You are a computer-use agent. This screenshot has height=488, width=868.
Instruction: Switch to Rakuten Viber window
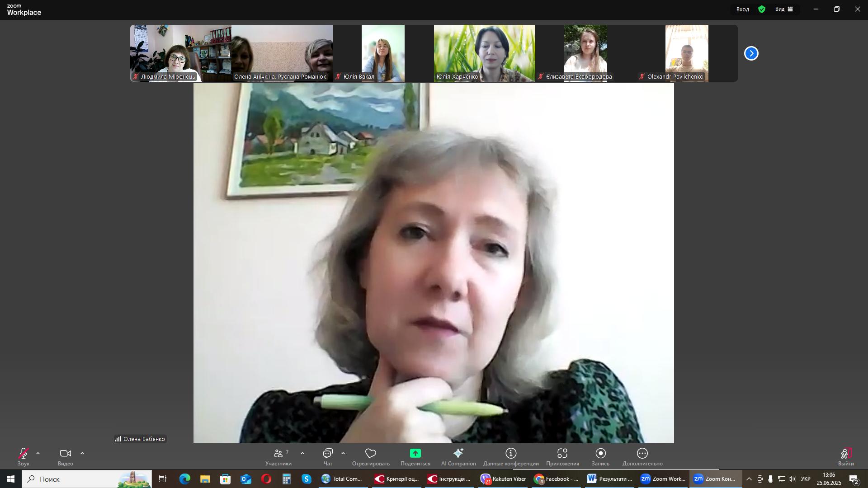tap(503, 479)
